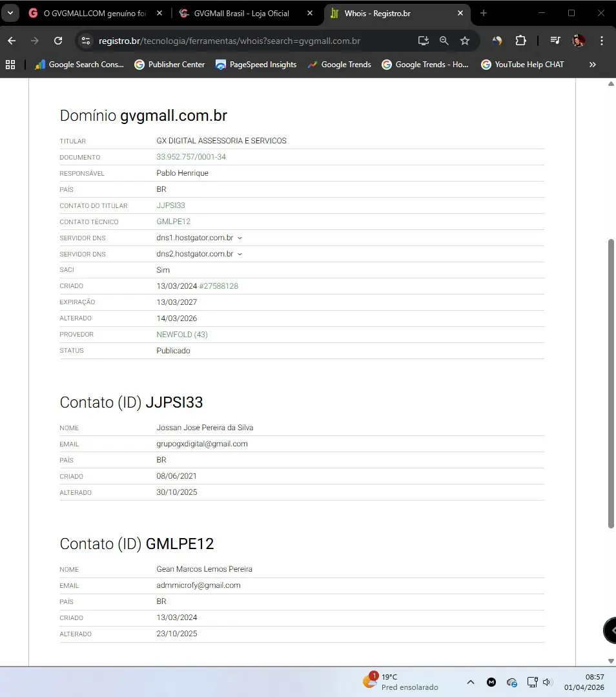Select the name Gean Marcos Lemos Pereira
The width and height of the screenshot is (616, 697).
tap(204, 569)
